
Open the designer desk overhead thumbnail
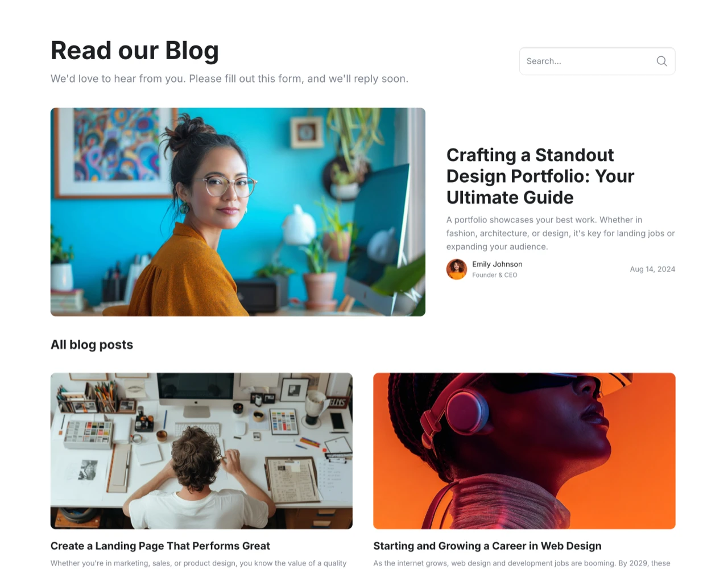click(201, 451)
